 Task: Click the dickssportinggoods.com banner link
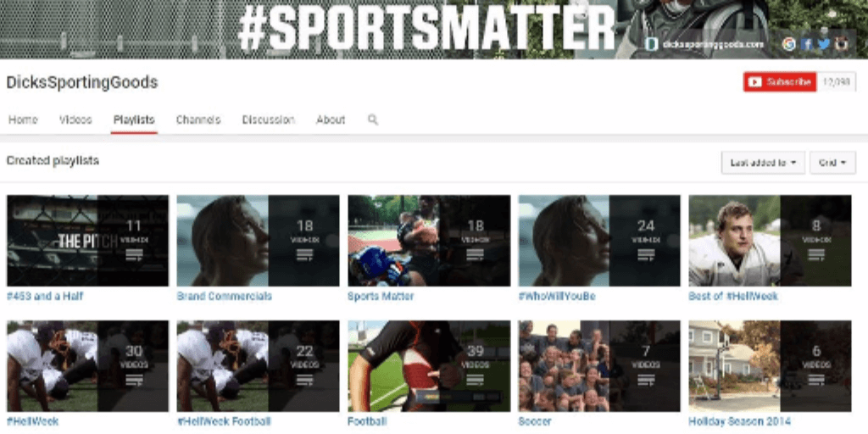point(706,44)
